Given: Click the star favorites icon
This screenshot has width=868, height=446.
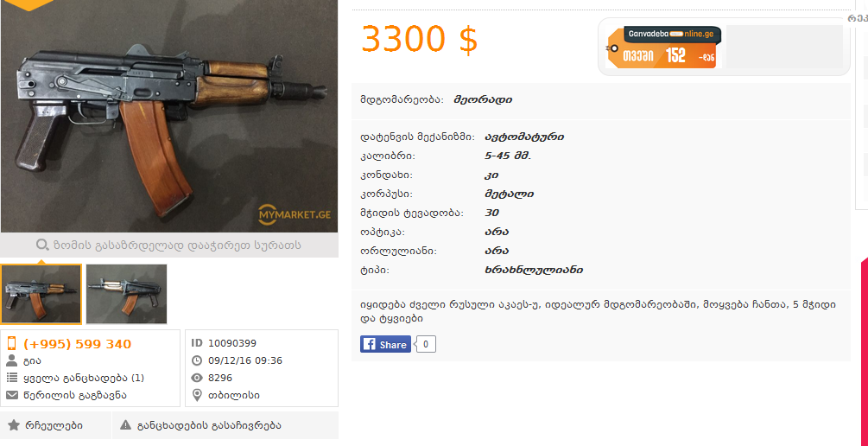Looking at the screenshot, I should 14,425.
